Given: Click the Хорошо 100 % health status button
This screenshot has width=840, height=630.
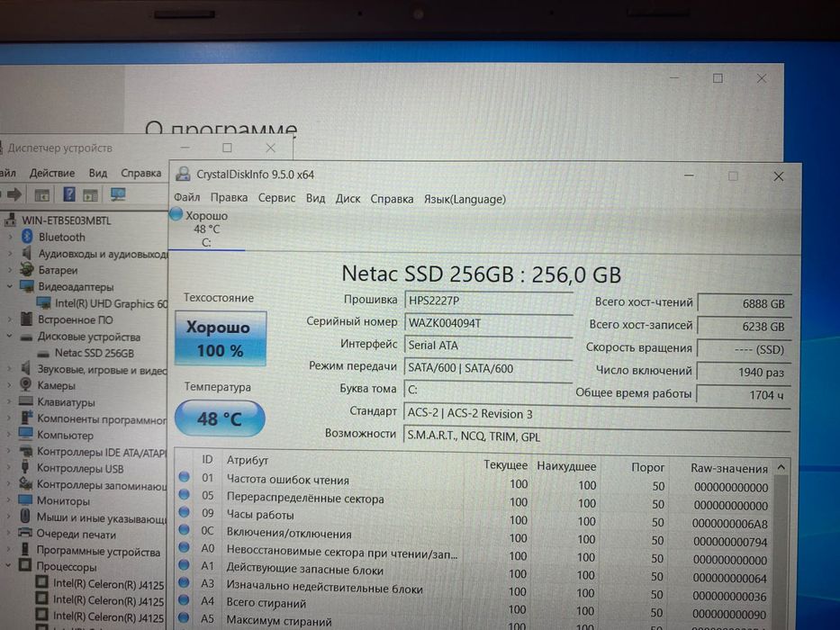Looking at the screenshot, I should (221, 338).
